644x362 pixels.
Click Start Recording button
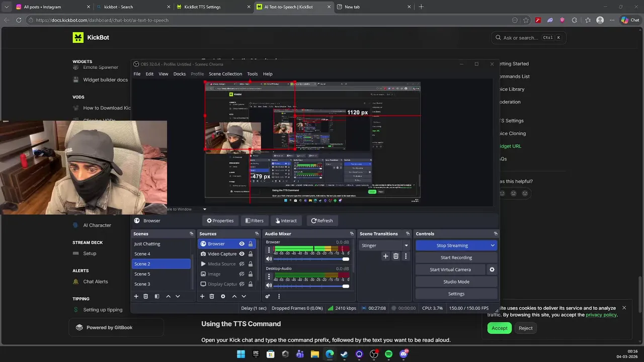(x=456, y=257)
